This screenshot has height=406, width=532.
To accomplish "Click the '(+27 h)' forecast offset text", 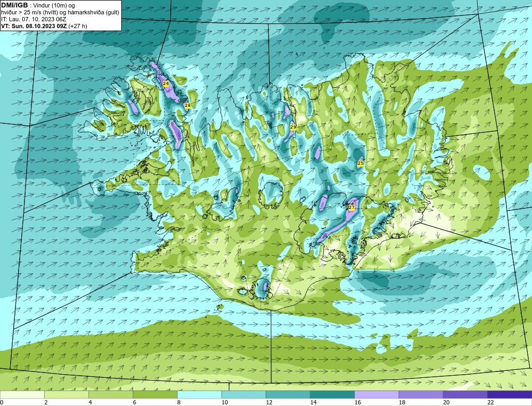I will click(x=78, y=26).
